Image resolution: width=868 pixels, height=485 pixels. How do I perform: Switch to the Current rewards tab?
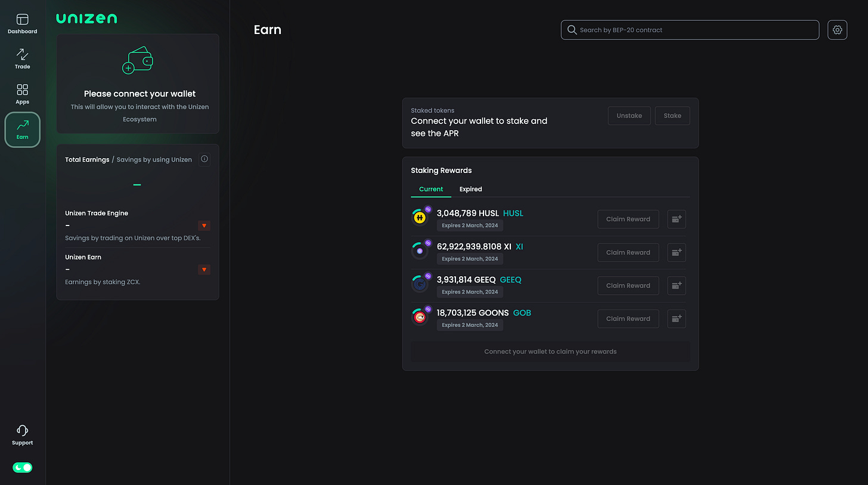pyautogui.click(x=431, y=189)
